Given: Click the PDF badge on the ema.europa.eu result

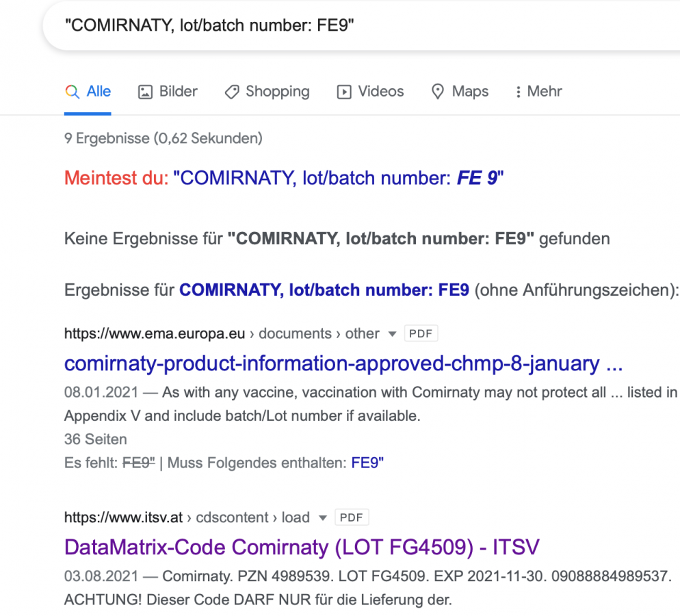Looking at the screenshot, I should click(421, 333).
